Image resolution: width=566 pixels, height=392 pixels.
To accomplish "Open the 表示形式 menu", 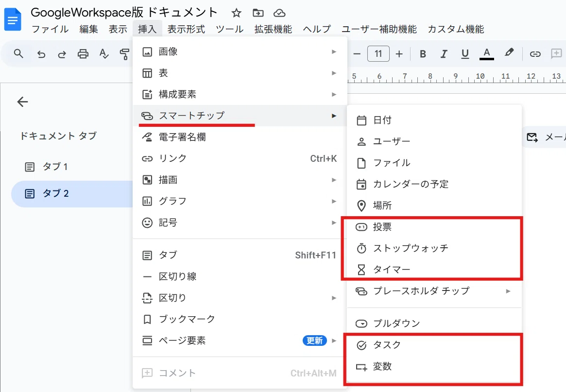I will click(x=186, y=29).
